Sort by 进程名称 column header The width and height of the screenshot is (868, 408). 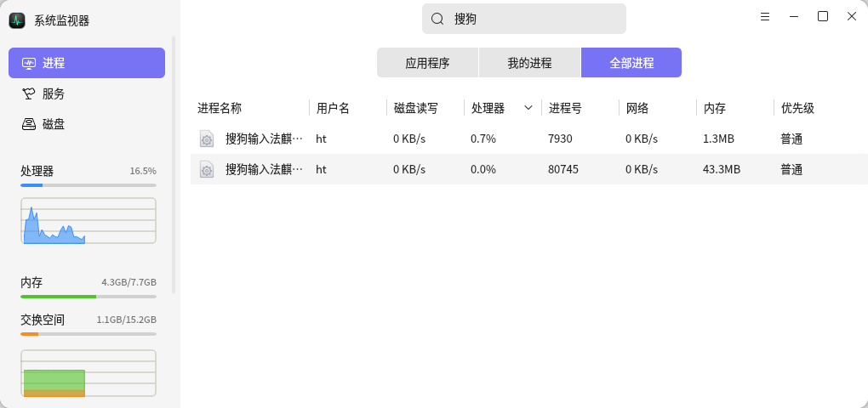(249, 108)
